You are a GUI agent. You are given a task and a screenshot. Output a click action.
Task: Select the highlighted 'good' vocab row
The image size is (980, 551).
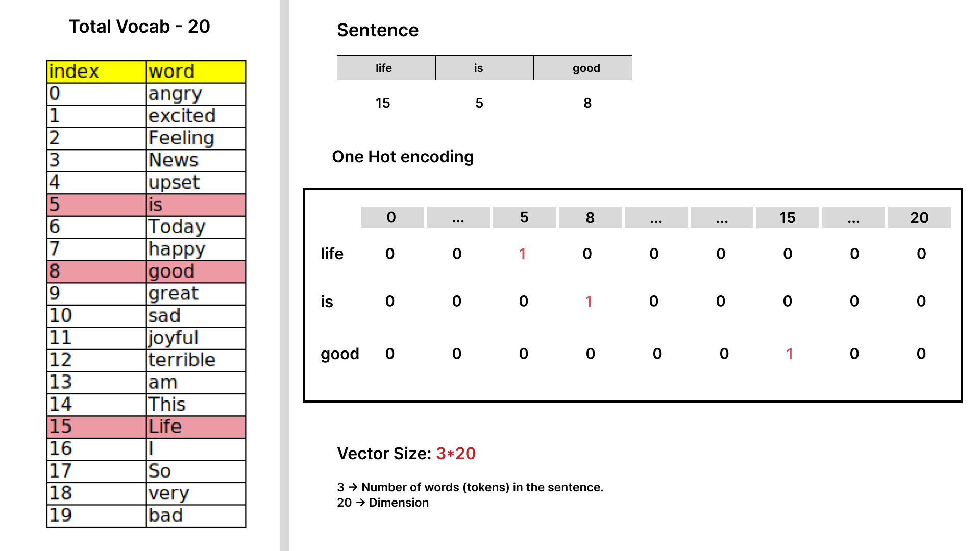pos(146,271)
